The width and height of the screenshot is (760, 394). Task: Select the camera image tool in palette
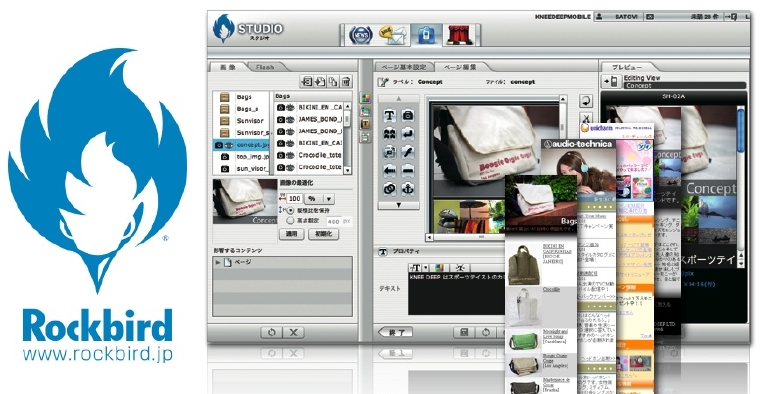(x=408, y=115)
